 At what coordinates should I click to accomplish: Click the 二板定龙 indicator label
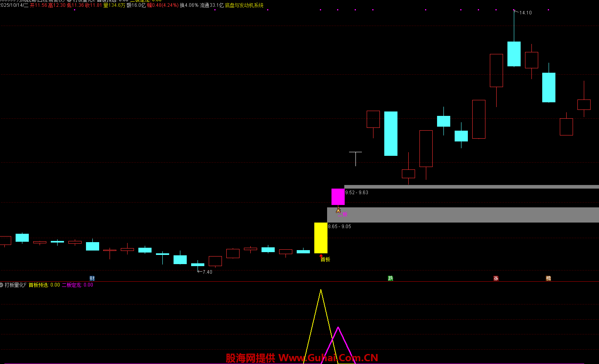(x=72, y=285)
